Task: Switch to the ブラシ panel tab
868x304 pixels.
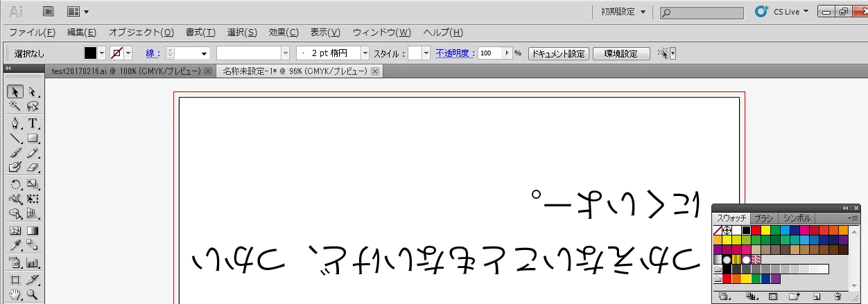Action: tap(763, 217)
